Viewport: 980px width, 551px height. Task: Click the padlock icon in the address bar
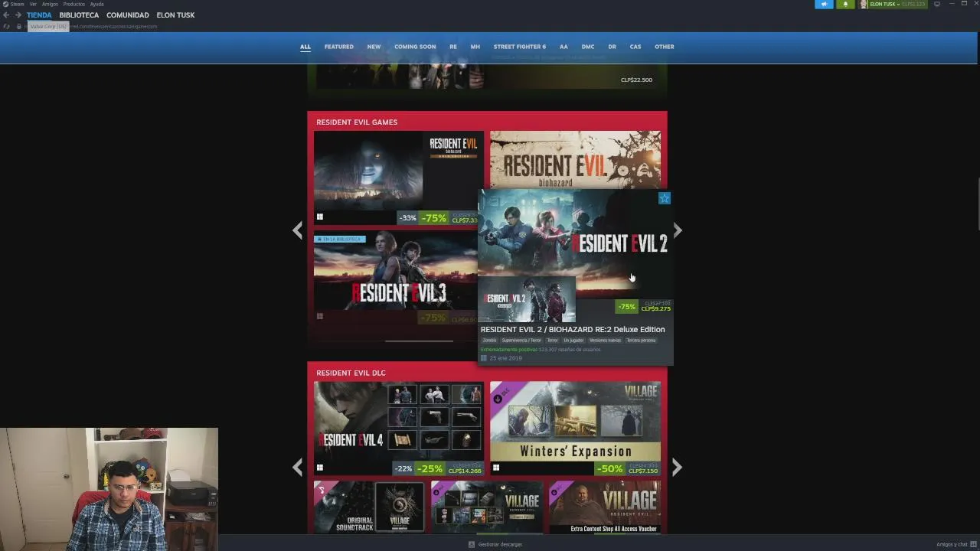point(19,26)
